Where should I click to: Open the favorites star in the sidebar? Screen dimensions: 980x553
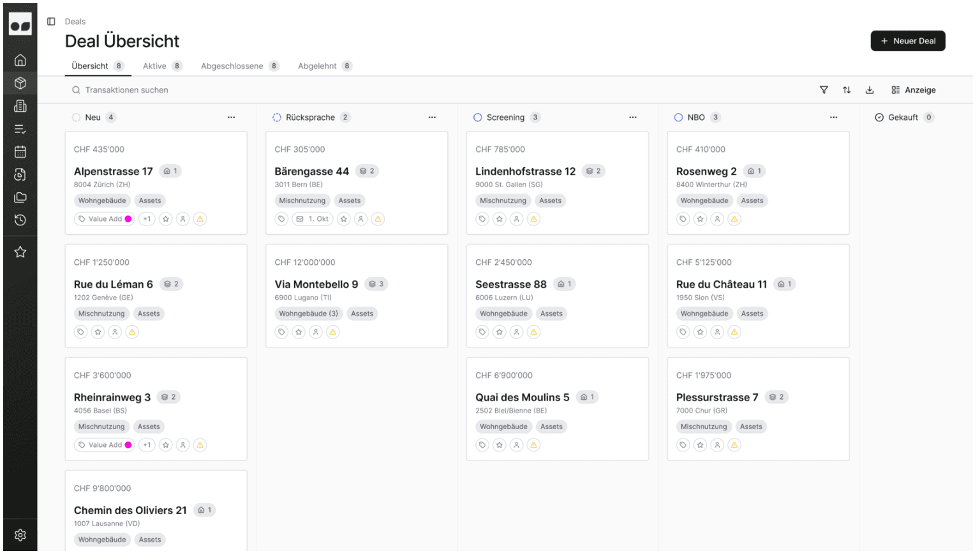(x=20, y=252)
